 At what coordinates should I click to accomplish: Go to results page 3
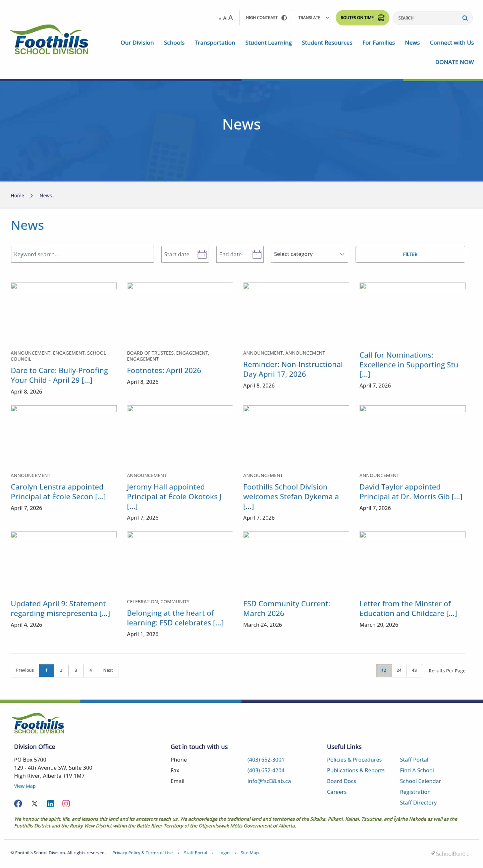(76, 670)
